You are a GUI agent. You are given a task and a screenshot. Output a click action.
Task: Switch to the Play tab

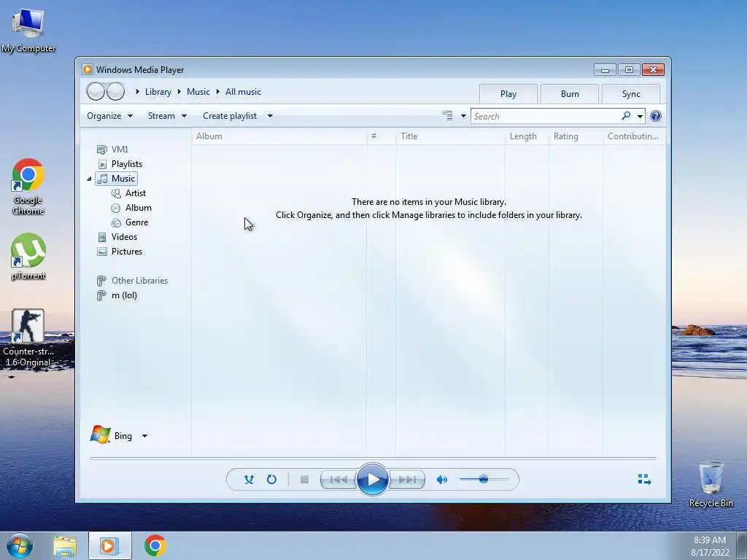[x=508, y=94]
